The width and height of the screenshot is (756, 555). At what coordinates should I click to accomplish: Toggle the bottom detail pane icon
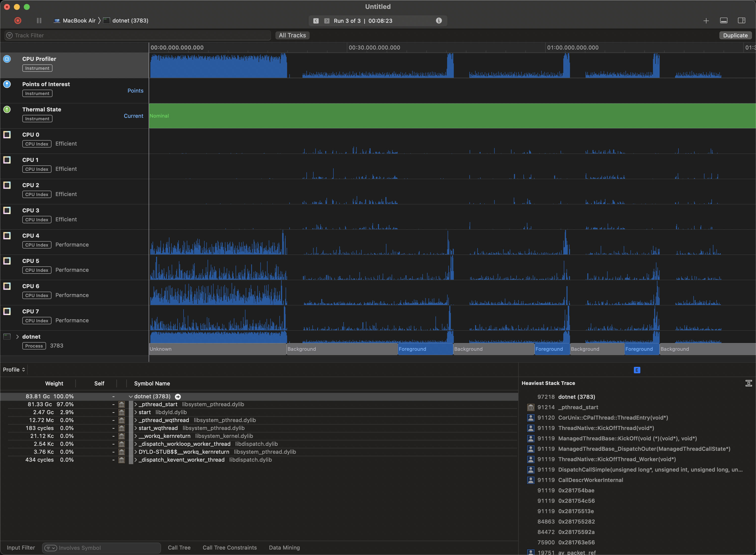(723, 21)
